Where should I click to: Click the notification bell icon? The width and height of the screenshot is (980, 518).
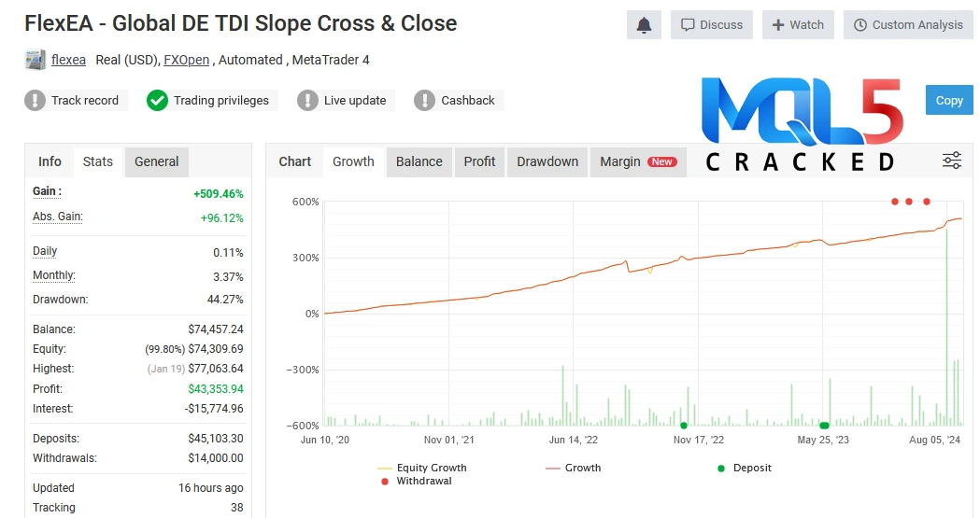click(644, 25)
